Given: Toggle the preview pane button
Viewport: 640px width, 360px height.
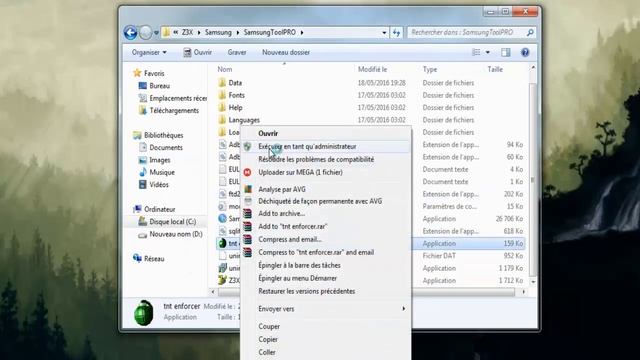Looking at the screenshot, I should point(506,52).
